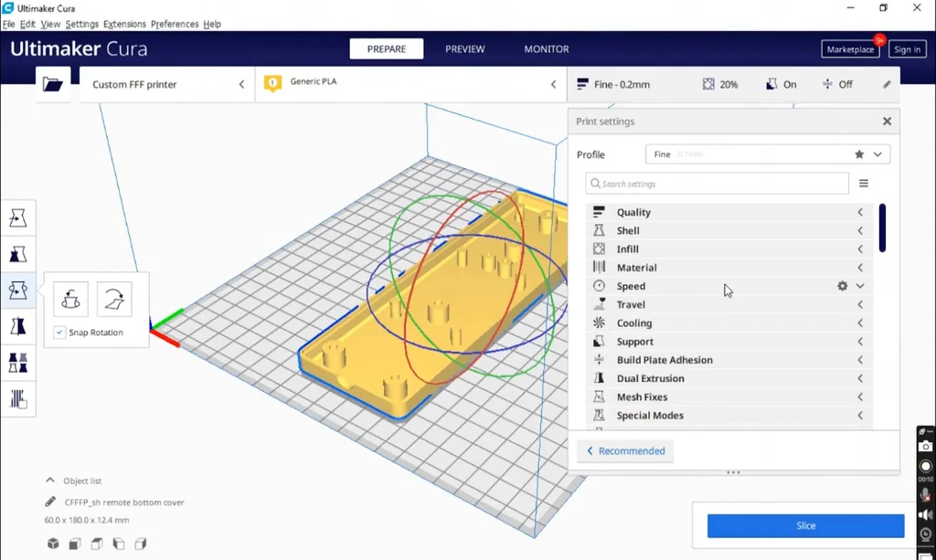Select the Move tool in left toolbar

tap(18, 218)
